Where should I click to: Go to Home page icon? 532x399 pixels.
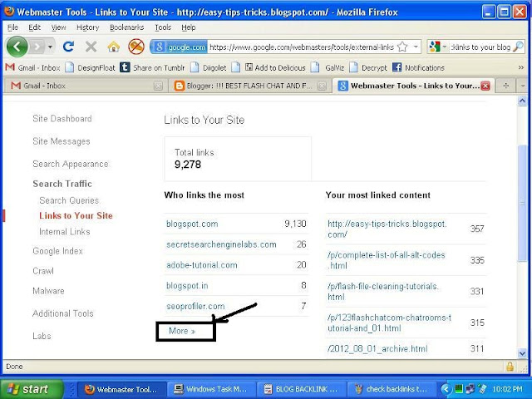[114, 47]
